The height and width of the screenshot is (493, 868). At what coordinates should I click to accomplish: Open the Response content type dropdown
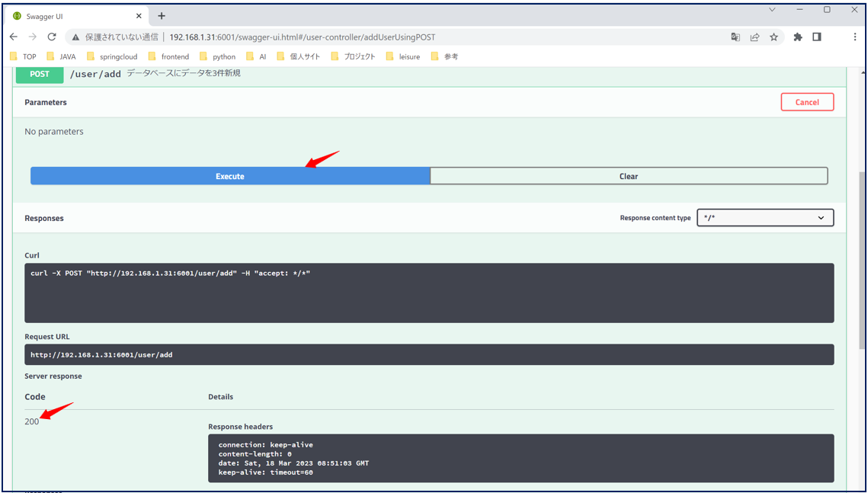tap(765, 218)
